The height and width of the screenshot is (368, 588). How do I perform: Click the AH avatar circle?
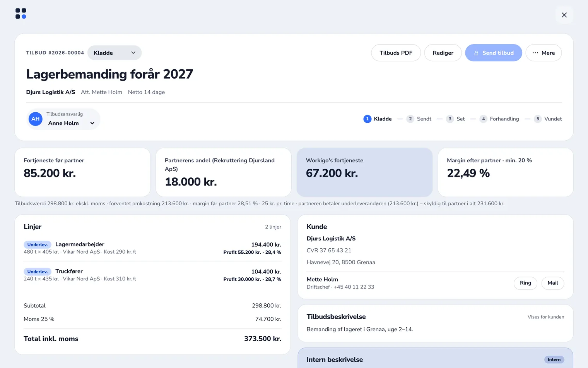(36, 119)
